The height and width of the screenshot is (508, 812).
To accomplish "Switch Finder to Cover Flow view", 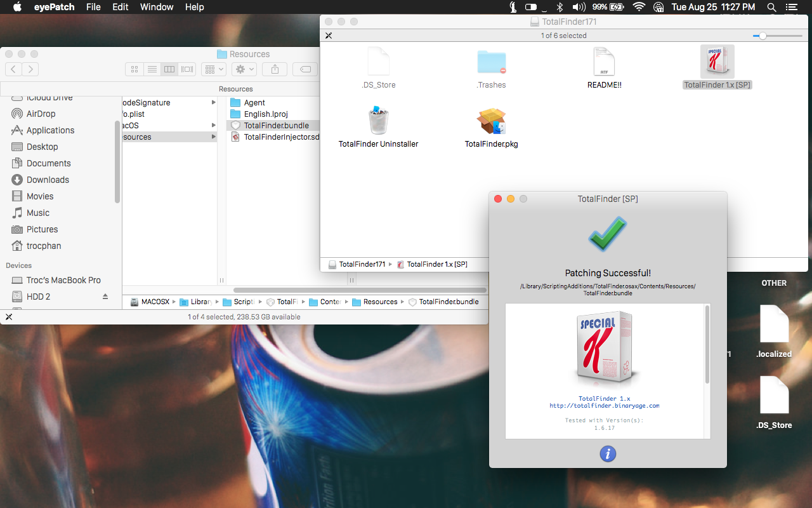I will click(187, 69).
